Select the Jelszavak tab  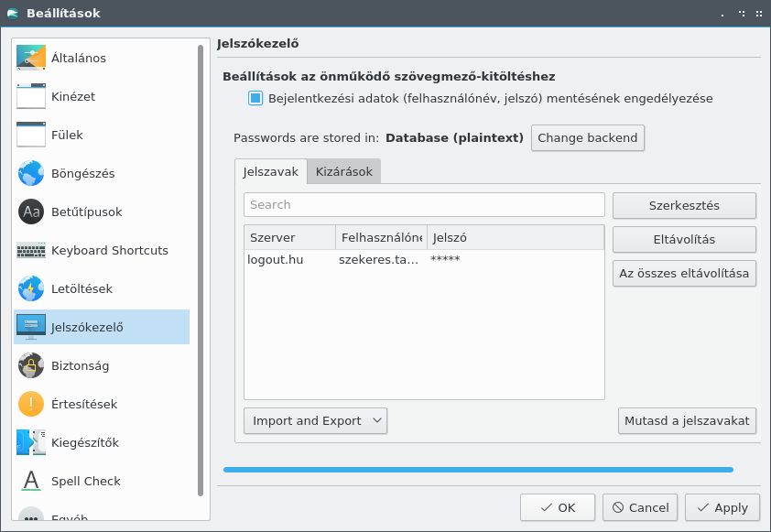[270, 171]
